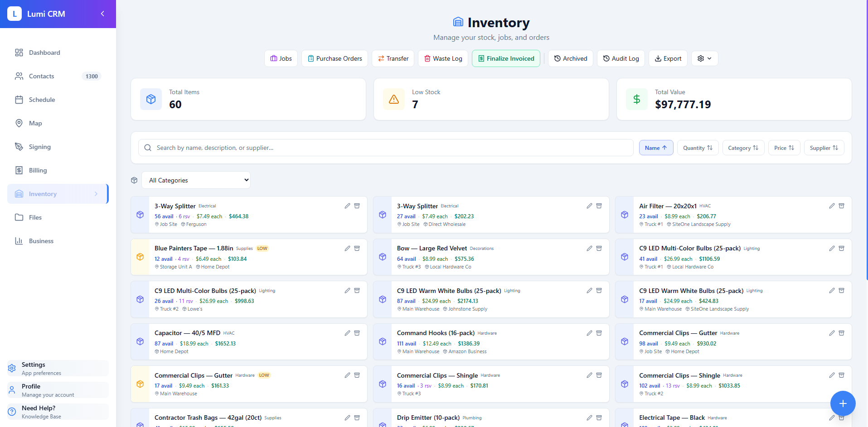Viewport: 868px width, 427px height.
Task: Edit the Capacitor — 40/5 MFD item
Action: click(347, 333)
